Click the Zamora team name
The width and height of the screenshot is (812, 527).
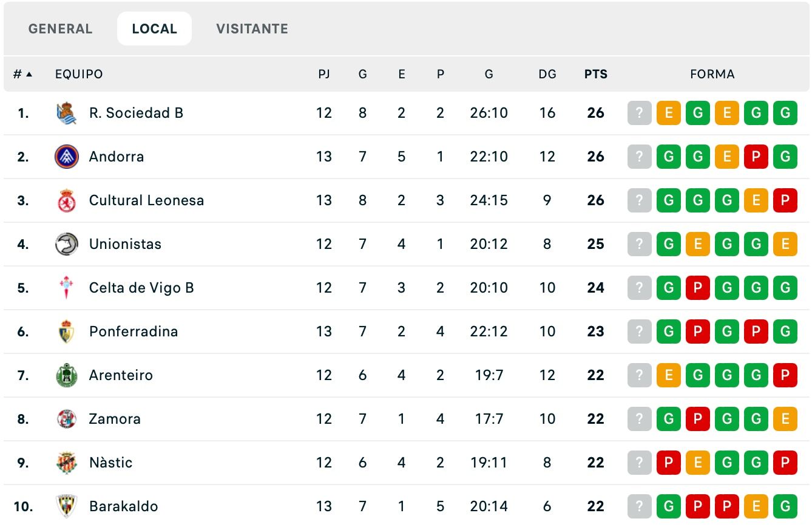tap(115, 419)
